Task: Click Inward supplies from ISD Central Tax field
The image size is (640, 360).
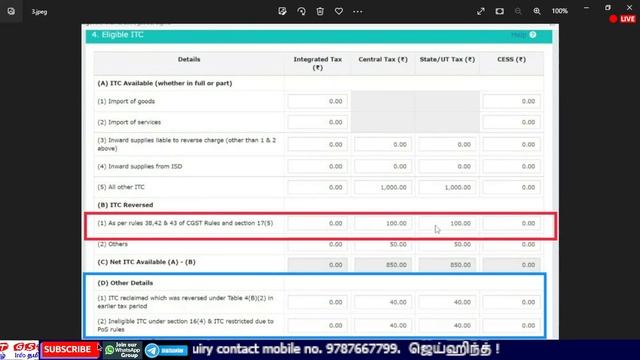Action: tap(383, 166)
